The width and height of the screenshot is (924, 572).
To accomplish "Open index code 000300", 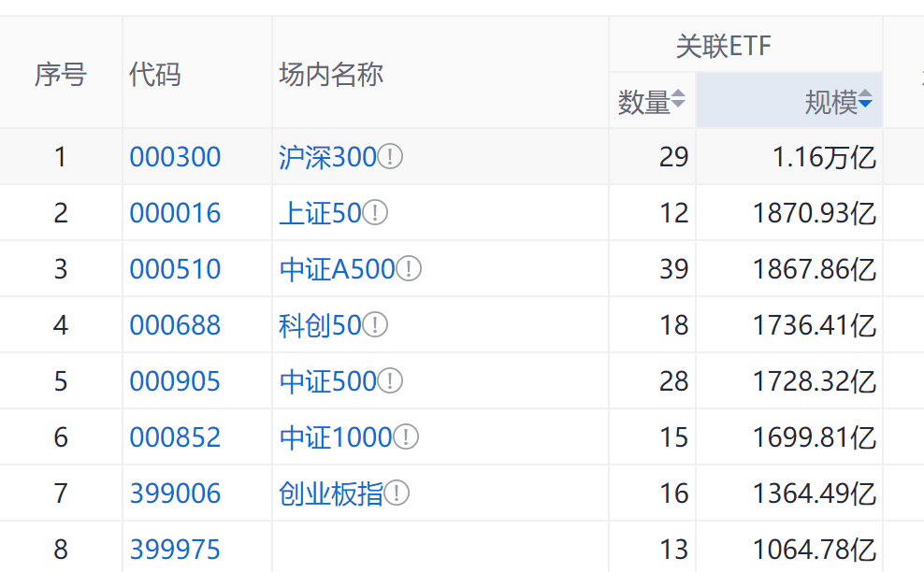I will [x=175, y=157].
